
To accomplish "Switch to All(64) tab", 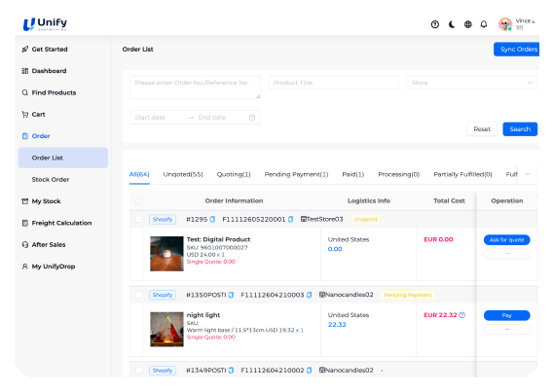I will 139,174.
